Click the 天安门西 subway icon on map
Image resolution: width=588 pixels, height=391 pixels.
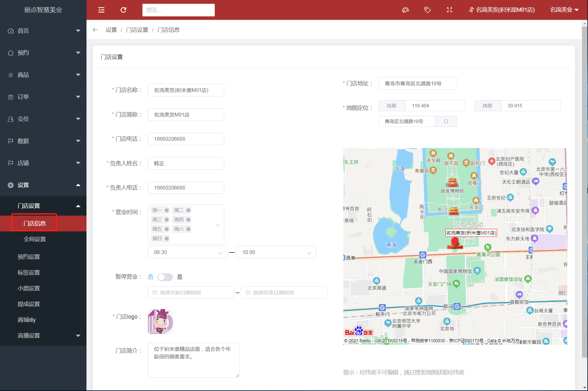(x=423, y=255)
